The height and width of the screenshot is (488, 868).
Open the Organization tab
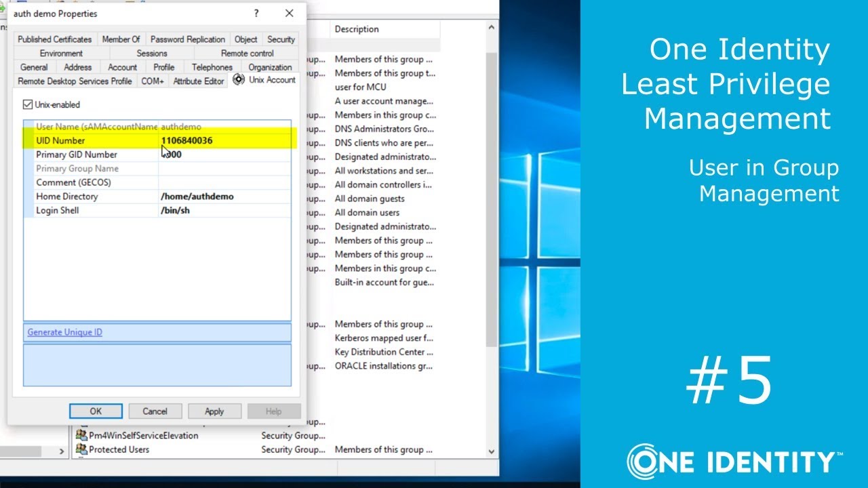point(270,67)
